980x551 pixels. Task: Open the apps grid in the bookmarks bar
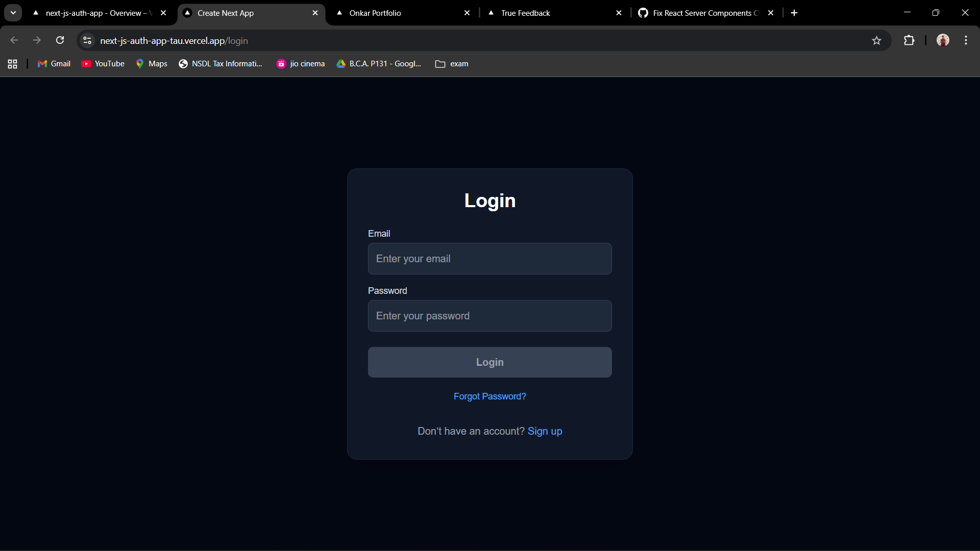point(13,64)
